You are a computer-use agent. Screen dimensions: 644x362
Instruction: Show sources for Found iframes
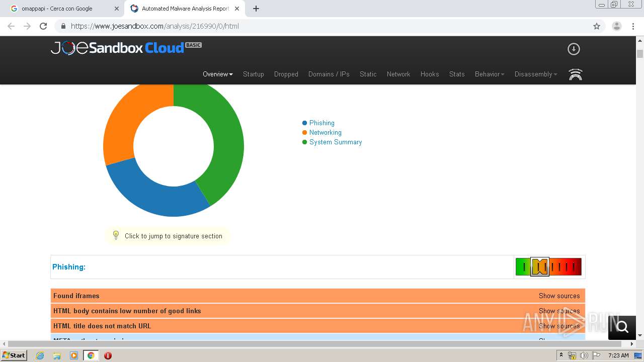559,296
